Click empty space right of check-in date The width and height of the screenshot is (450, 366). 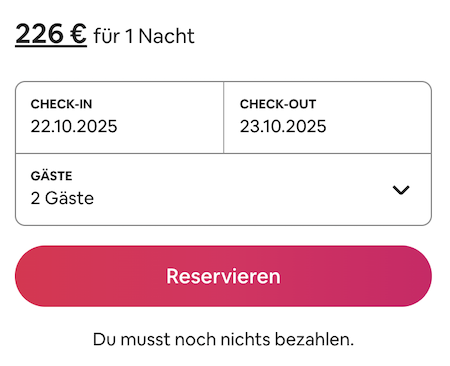pos(170,126)
